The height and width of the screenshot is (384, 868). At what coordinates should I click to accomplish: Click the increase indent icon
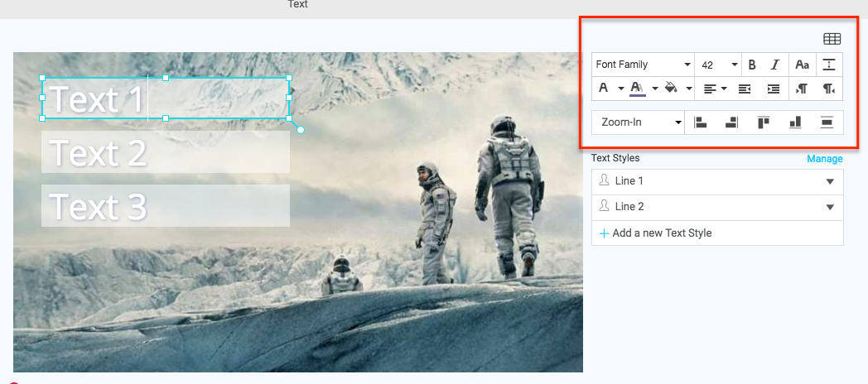(x=774, y=89)
